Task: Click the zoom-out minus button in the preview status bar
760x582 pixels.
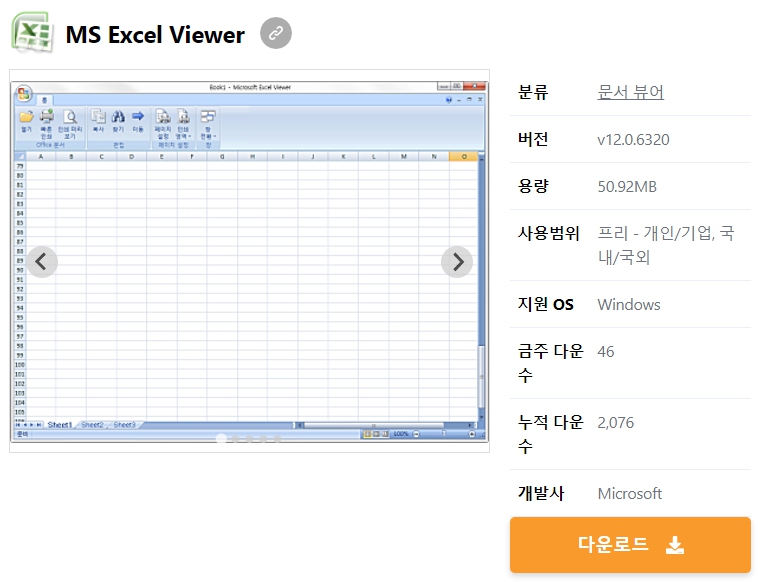Action: (416, 434)
